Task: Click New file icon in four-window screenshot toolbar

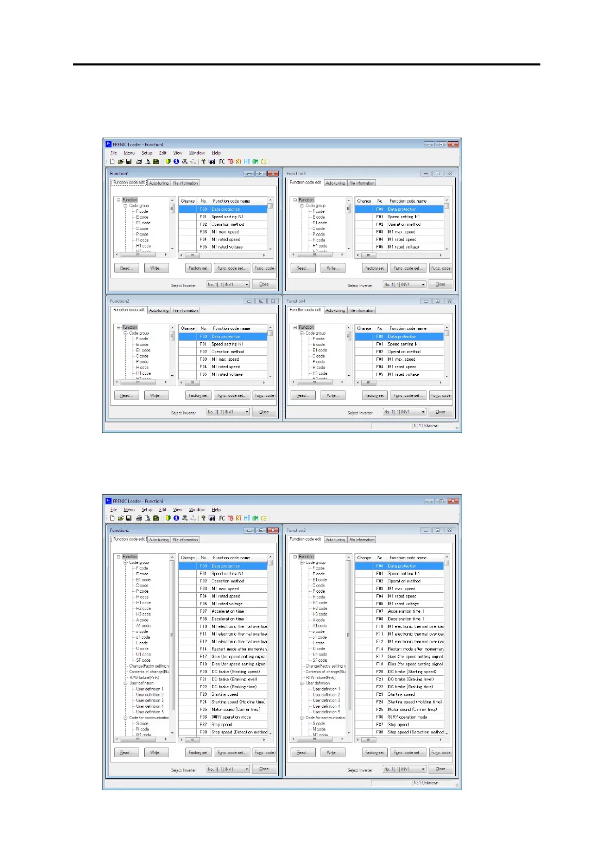Action: [112, 161]
